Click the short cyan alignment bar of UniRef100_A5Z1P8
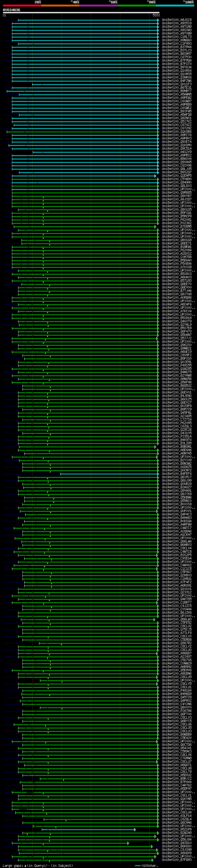The image size is (197, 868). pos(89,830)
